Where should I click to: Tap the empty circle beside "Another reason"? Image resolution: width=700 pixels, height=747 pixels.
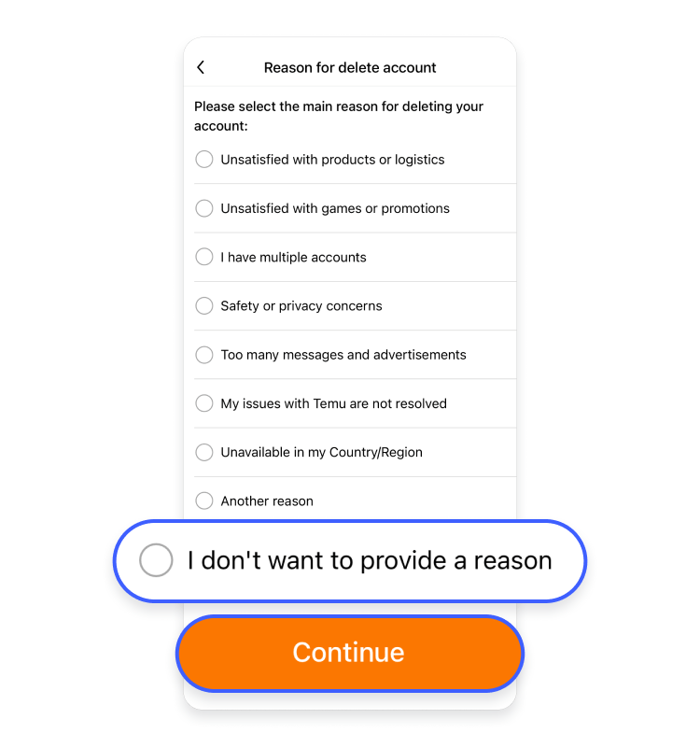(x=203, y=500)
